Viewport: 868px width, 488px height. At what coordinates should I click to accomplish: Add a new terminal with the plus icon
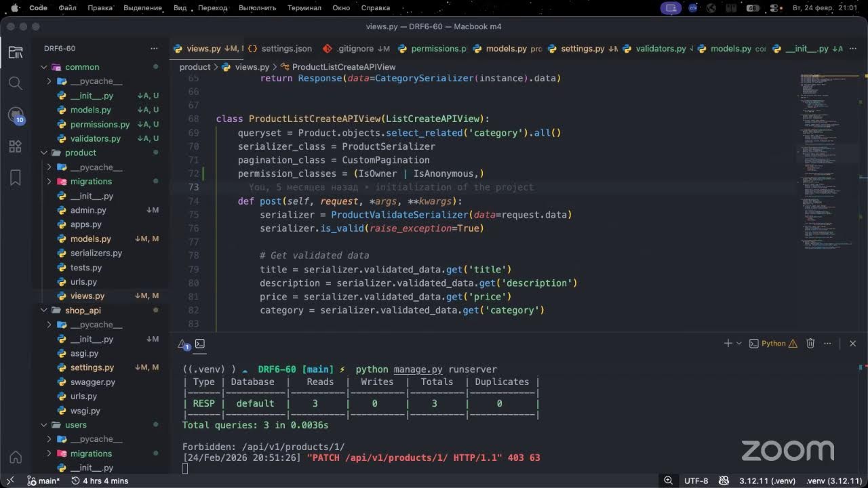(x=728, y=344)
